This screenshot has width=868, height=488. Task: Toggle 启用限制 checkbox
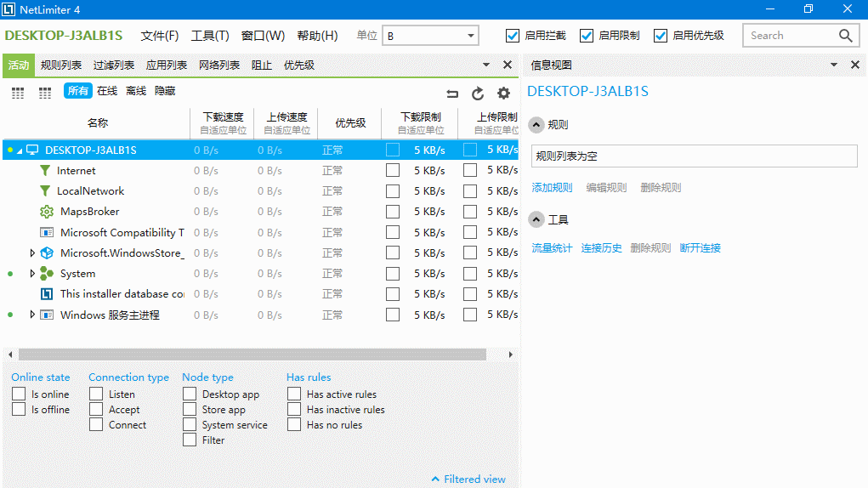click(x=587, y=36)
